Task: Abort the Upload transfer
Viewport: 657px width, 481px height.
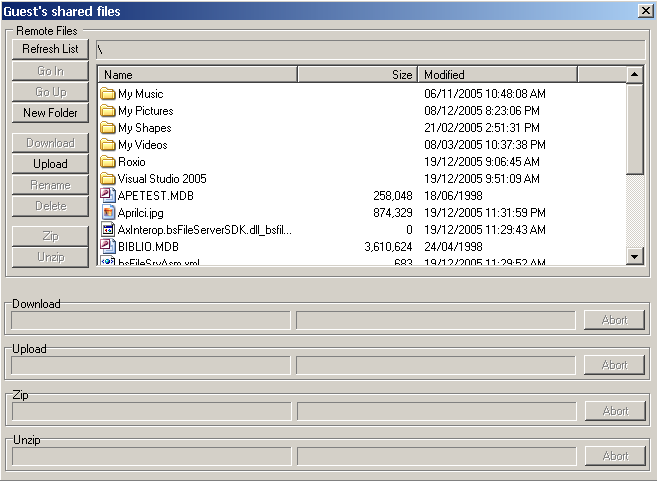Action: point(614,365)
